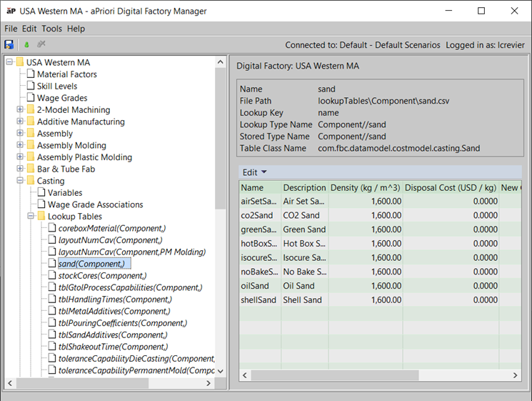Click the table horizontal scroll left arrow

tap(245, 375)
